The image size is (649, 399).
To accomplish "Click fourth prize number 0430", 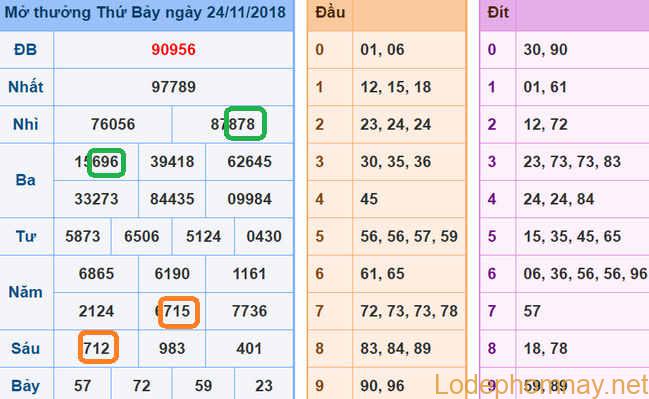I will pos(264,236).
